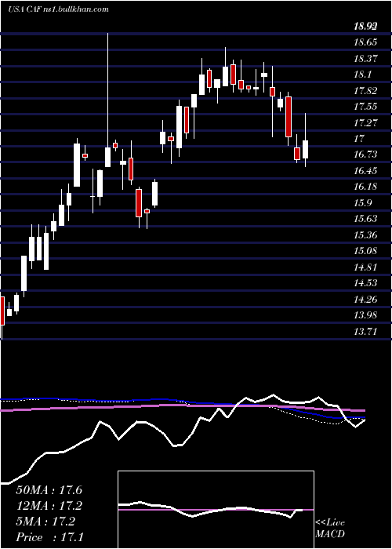This screenshot has width=392, height=549.
Task: Open the MACD inset chart
Action: [x=216, y=510]
